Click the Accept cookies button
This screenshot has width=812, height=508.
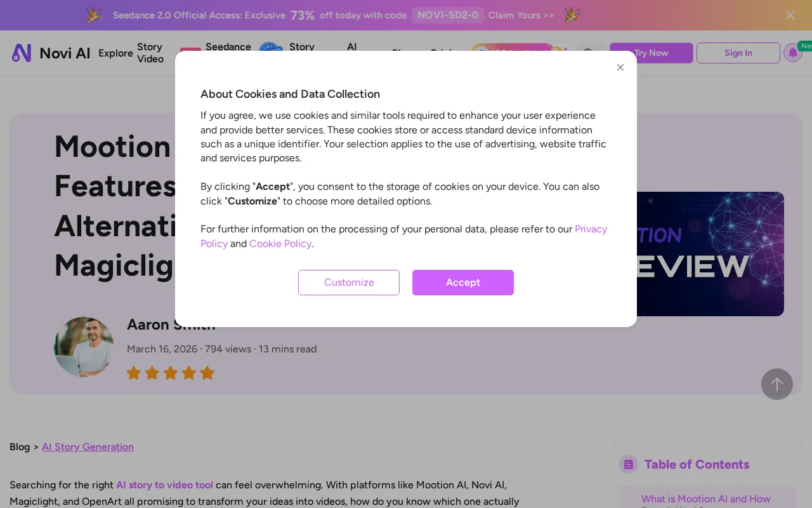pos(463,283)
